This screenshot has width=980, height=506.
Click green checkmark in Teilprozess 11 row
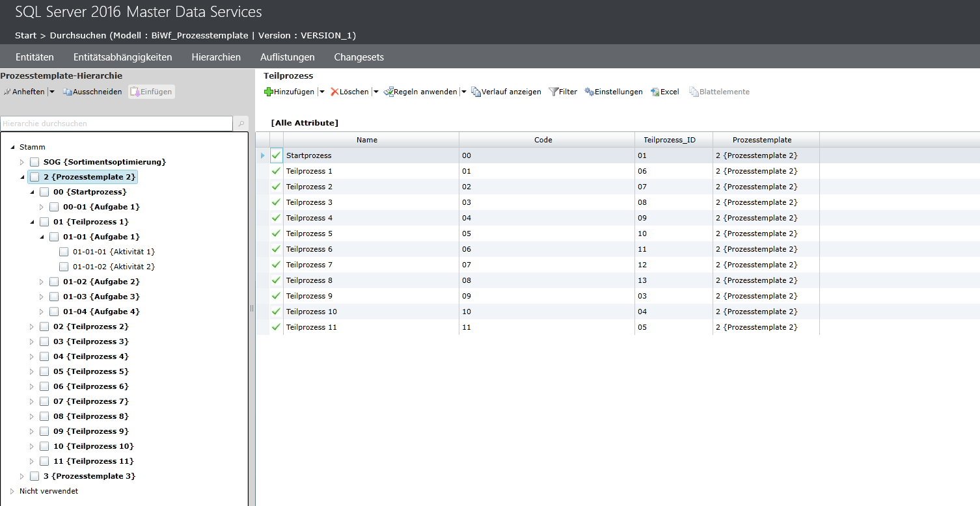pos(276,327)
